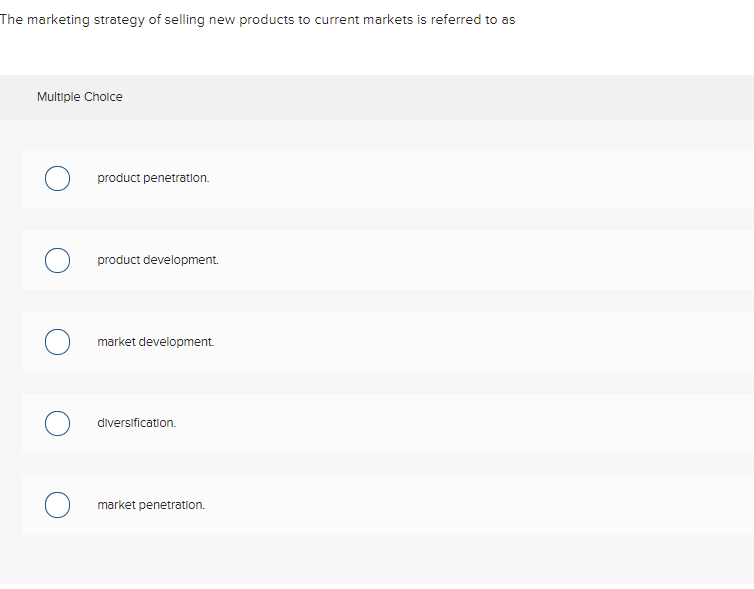This screenshot has height=589, width=754.
Task: Choose the 'product development.' radio circle
Action: pyautogui.click(x=57, y=260)
